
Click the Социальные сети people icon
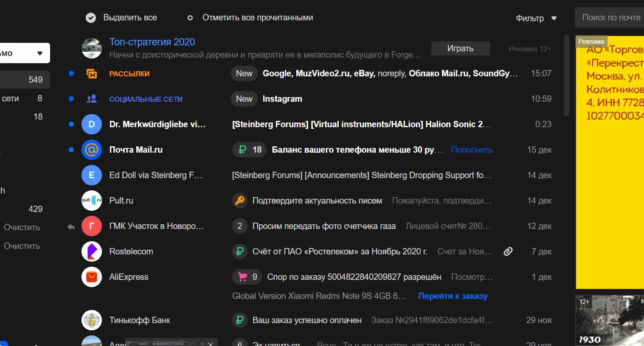coord(92,99)
